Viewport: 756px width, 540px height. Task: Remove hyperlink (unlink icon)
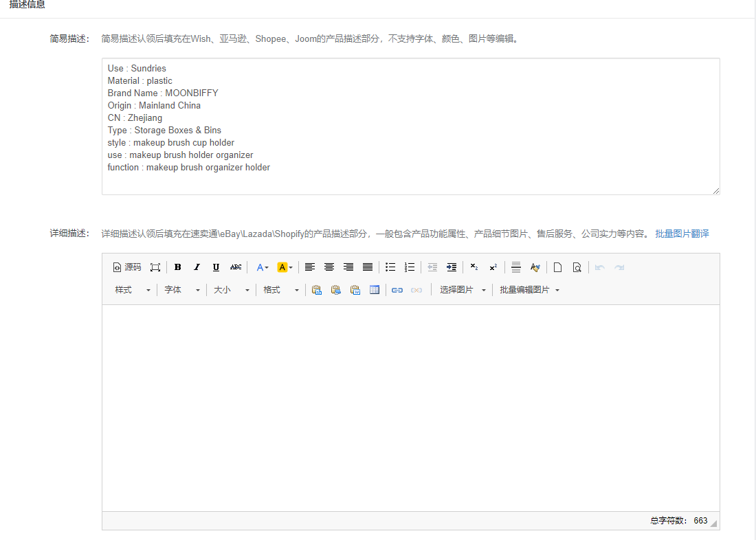(416, 290)
